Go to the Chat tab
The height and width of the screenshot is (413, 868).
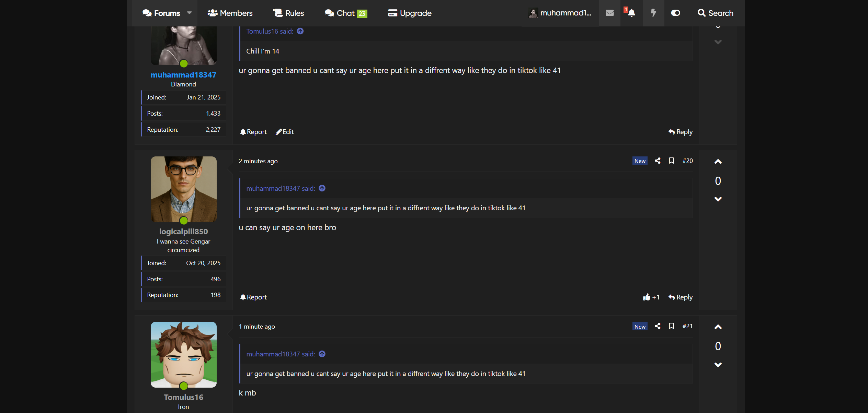pyautogui.click(x=345, y=13)
